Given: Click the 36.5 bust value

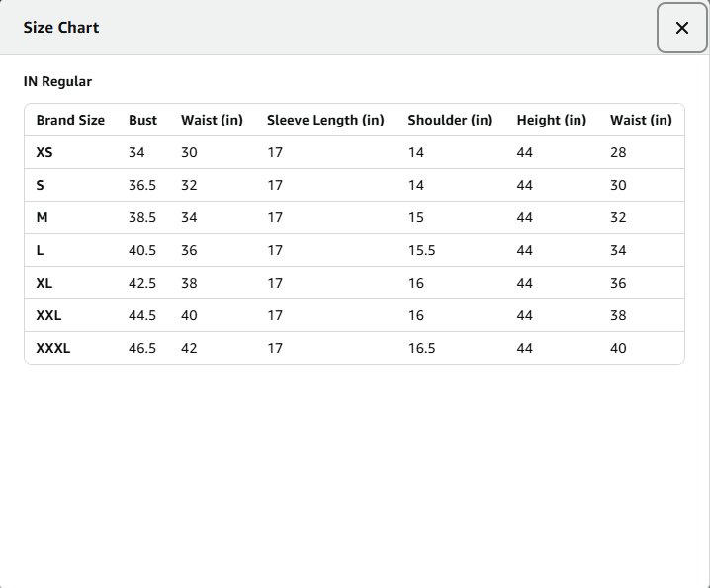Looking at the screenshot, I should coord(142,185).
